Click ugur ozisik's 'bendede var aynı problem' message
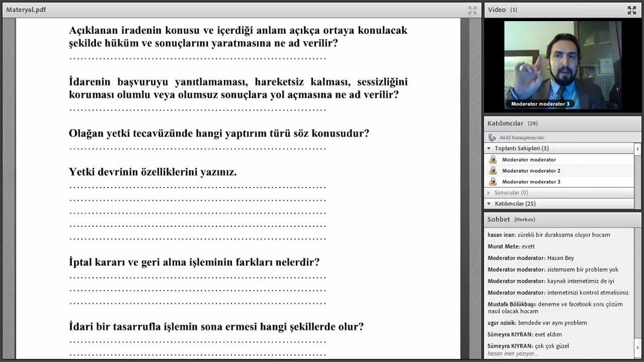 click(537, 323)
